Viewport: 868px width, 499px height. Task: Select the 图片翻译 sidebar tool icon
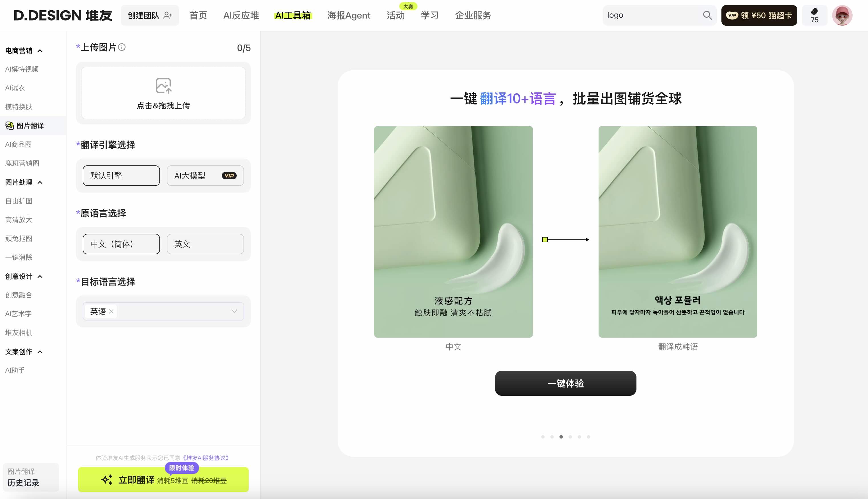click(10, 125)
